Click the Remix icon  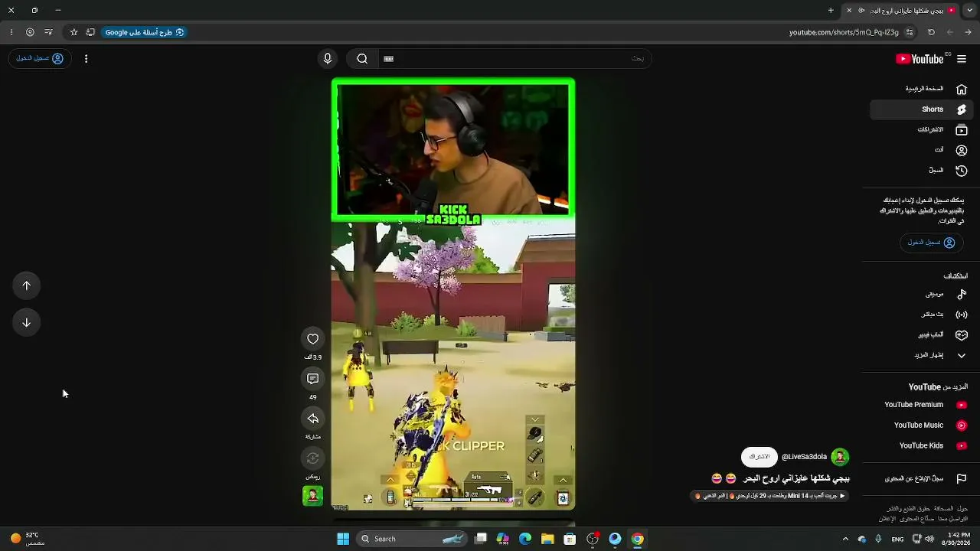312,458
